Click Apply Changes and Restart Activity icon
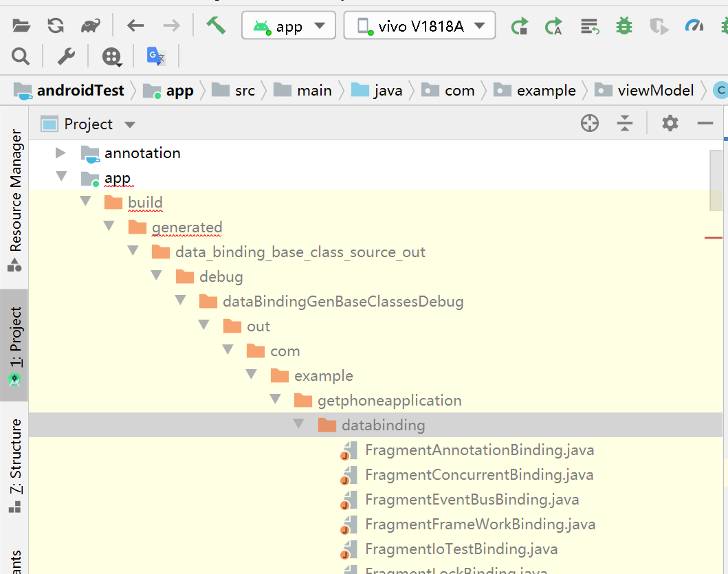This screenshot has height=574, width=728. click(520, 27)
